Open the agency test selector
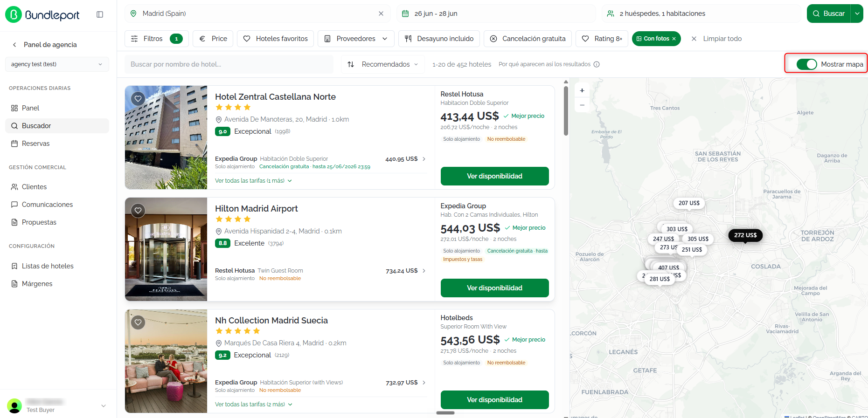Screen dimensions: 868x418 pos(57,64)
